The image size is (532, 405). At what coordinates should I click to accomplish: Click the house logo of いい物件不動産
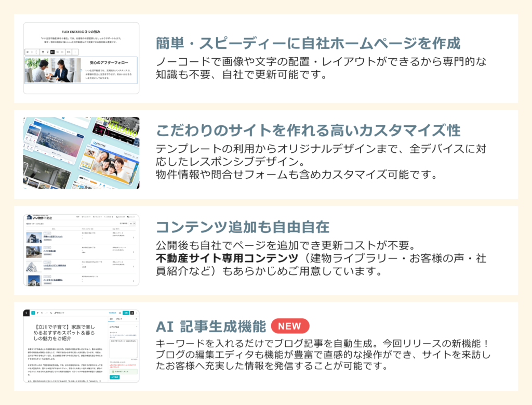29,217
